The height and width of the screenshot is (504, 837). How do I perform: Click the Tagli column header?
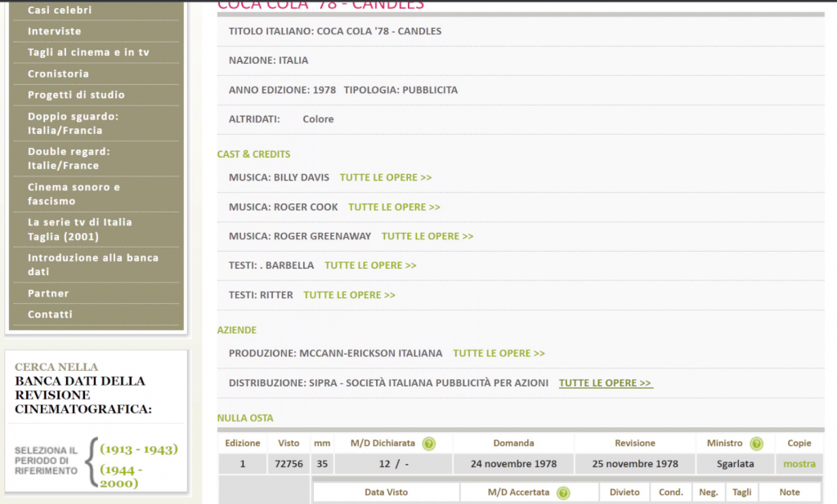pyautogui.click(x=742, y=493)
